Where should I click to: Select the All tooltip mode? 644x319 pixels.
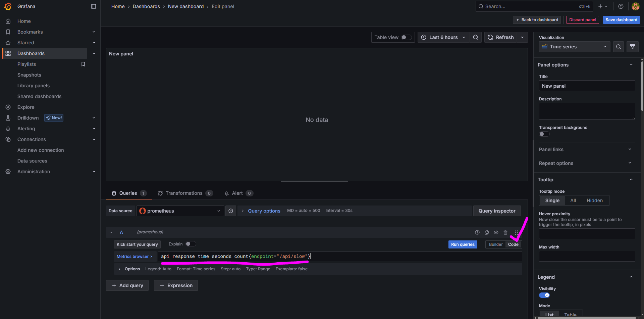click(573, 200)
